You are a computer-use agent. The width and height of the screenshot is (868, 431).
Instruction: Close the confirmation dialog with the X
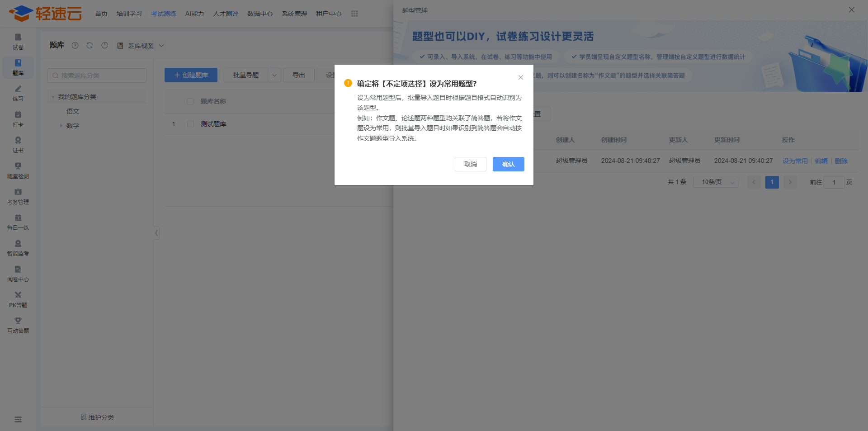(521, 77)
